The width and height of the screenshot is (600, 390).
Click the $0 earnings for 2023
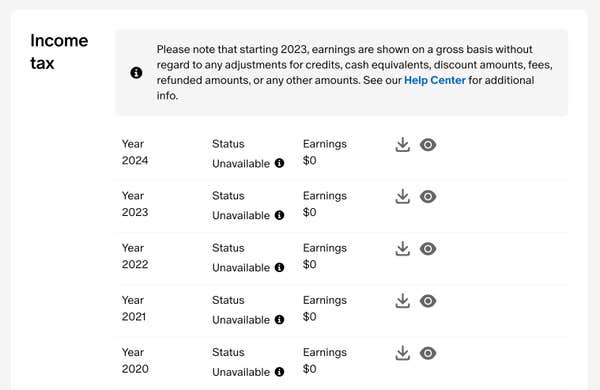pos(310,212)
